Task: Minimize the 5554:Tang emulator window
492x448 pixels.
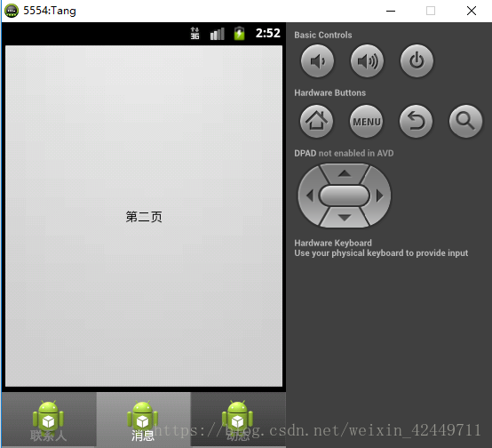Action: pyautogui.click(x=391, y=11)
